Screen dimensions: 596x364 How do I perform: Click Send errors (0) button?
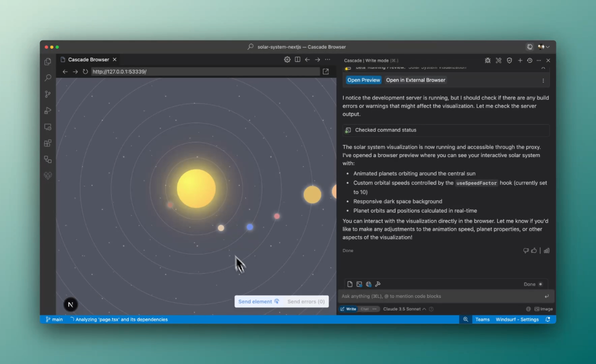(x=306, y=301)
